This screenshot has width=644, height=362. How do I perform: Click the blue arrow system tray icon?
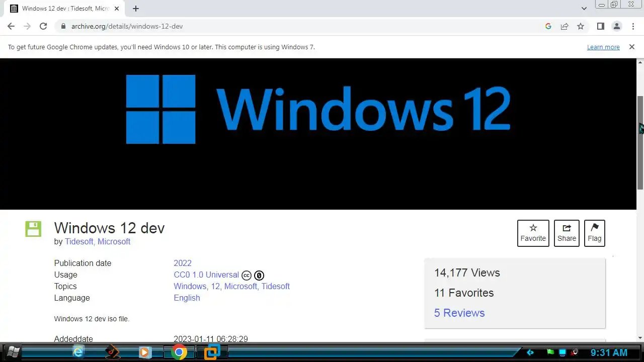point(530,352)
